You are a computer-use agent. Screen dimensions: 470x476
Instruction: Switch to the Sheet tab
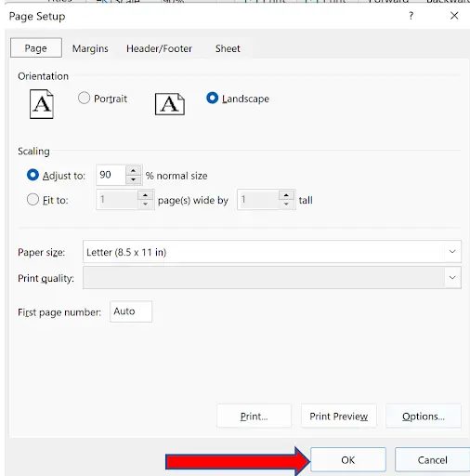[x=228, y=48]
